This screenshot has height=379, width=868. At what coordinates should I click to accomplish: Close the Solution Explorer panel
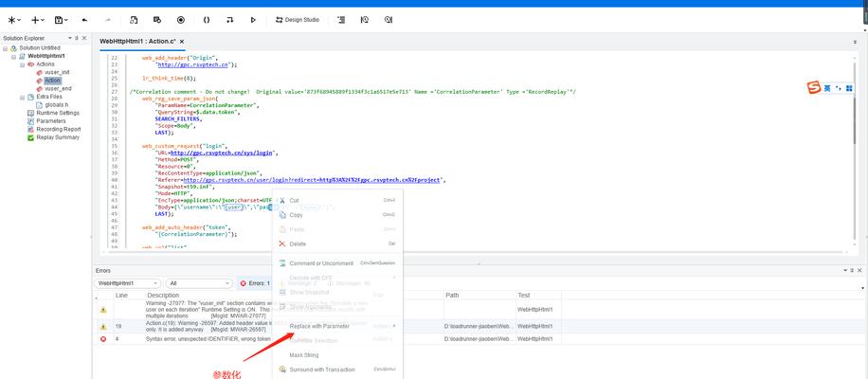tap(84, 38)
